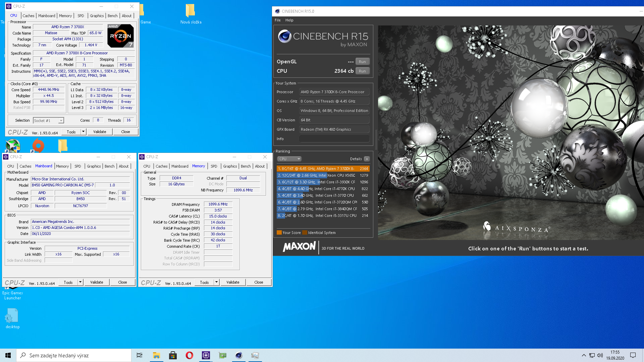Click the Memory Size 16 GBytes value

point(176,184)
